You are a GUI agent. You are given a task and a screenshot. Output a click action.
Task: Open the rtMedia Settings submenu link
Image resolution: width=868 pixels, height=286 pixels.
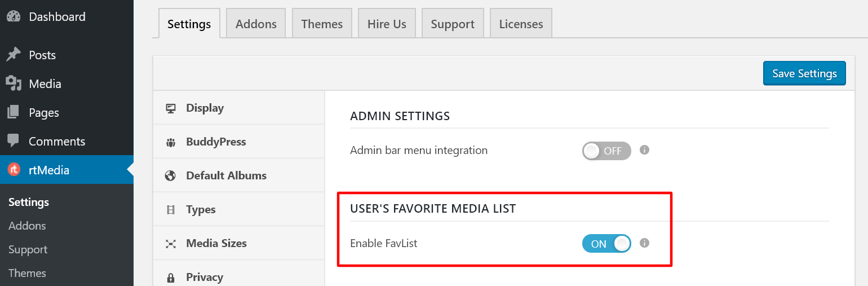pos(29,202)
